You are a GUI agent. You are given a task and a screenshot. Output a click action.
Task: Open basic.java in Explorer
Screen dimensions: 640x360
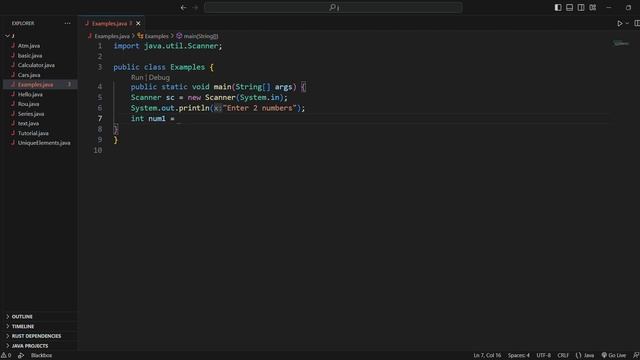click(30, 56)
